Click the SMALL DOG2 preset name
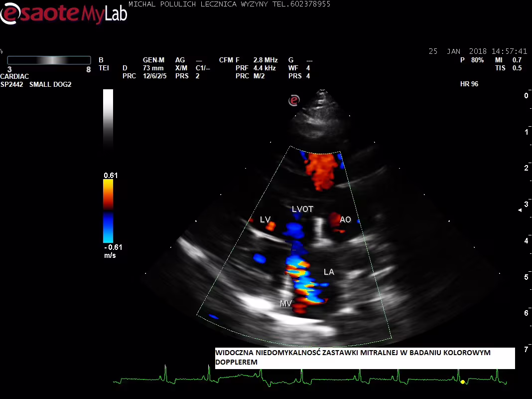The width and height of the screenshot is (532, 399). [50, 84]
